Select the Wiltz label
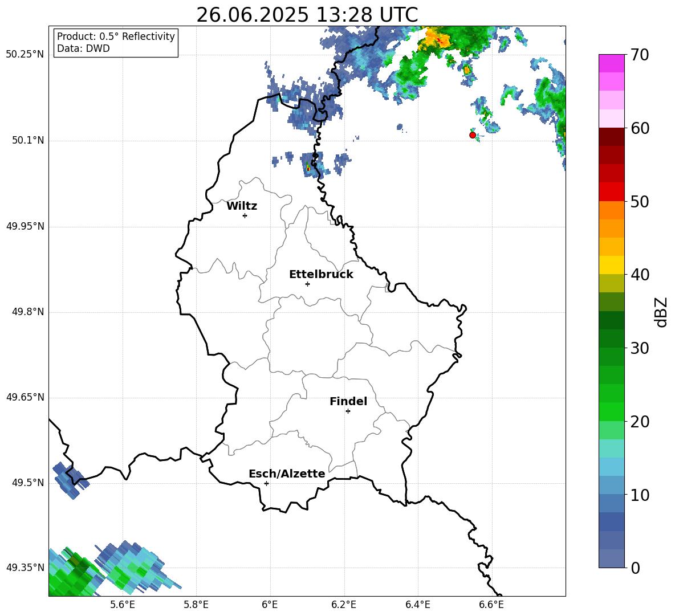675x616 pixels. (242, 206)
